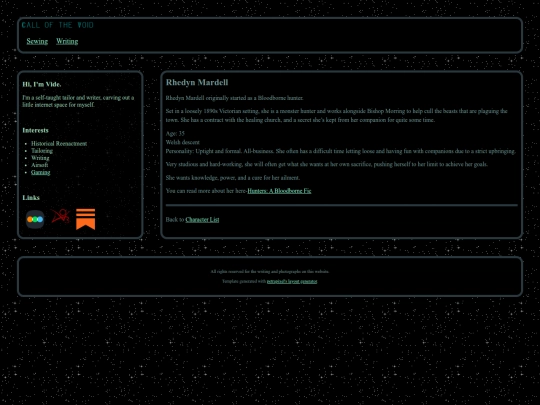Click the 'Age: 35' line
The height and width of the screenshot is (405, 540).
175,134
